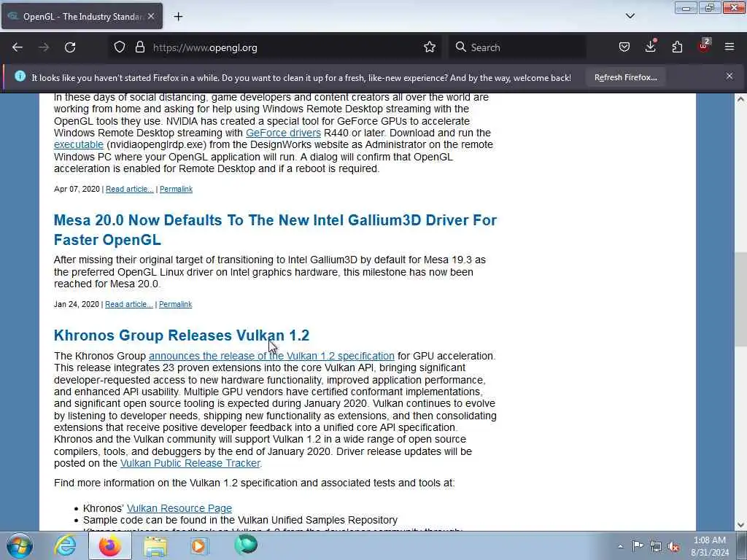Image resolution: width=747 pixels, height=560 pixels.
Task: Dismiss the Refresh Firefox notification bar
Action: pos(729,76)
